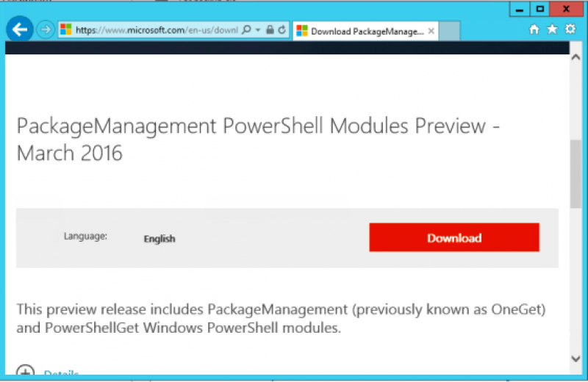Click the red Download button
588x382 pixels.
(454, 238)
